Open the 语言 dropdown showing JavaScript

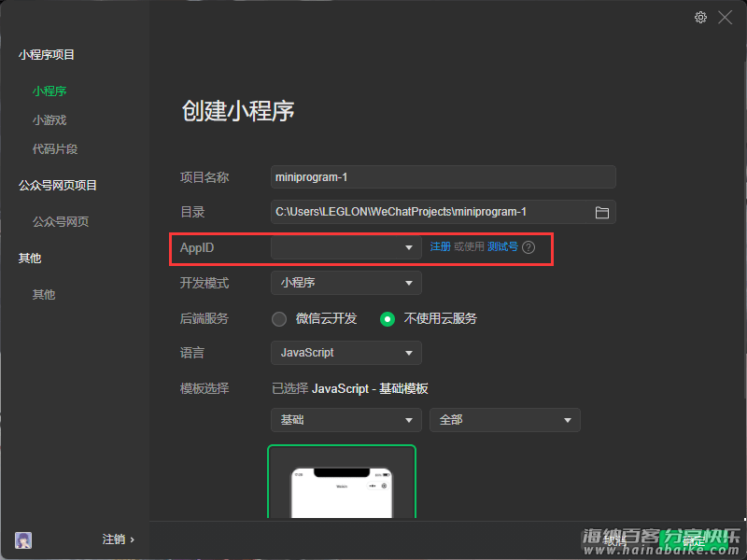(x=345, y=353)
